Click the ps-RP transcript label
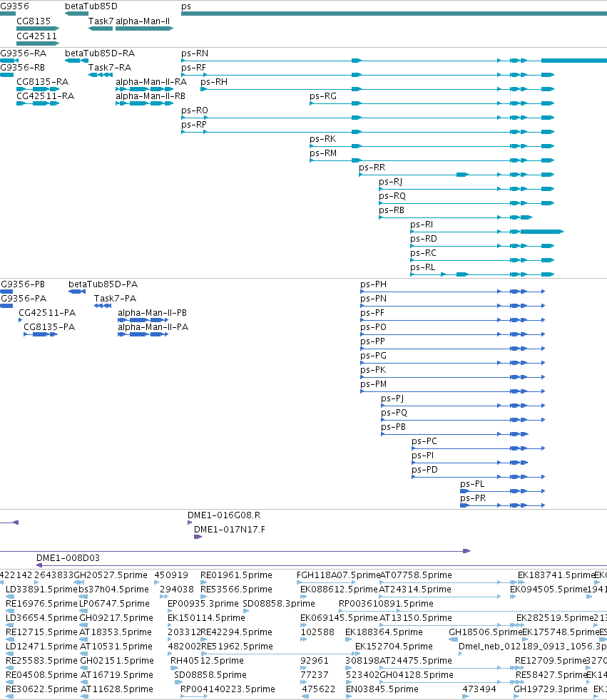 point(194,125)
